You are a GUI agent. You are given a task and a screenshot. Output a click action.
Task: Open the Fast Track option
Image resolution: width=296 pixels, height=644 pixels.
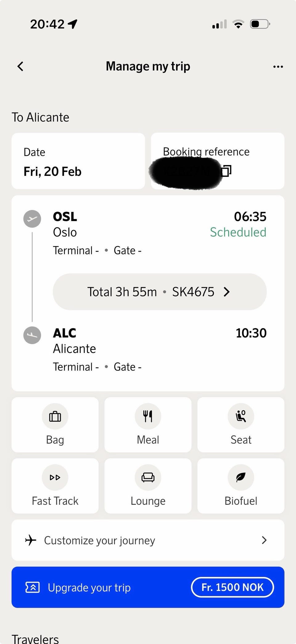(55, 486)
